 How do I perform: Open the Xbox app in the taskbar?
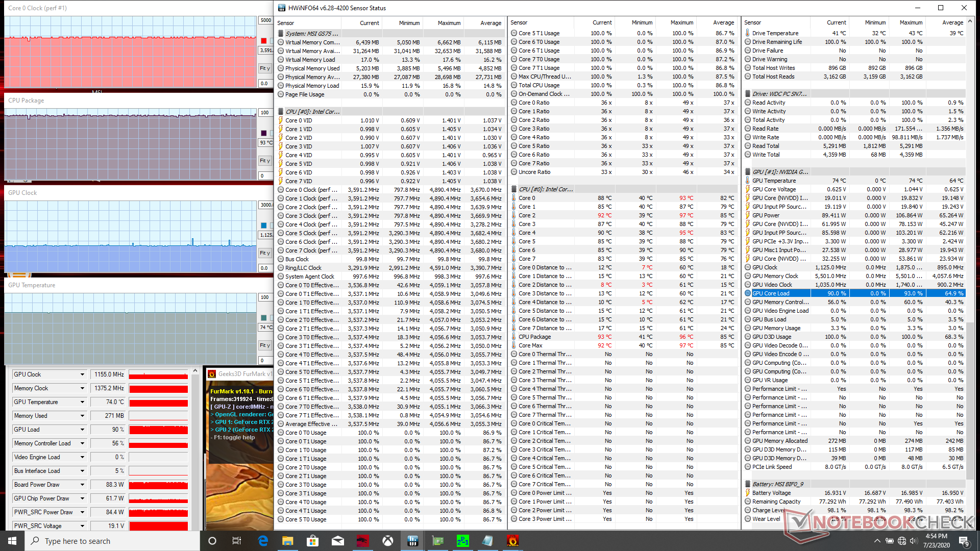(x=388, y=541)
